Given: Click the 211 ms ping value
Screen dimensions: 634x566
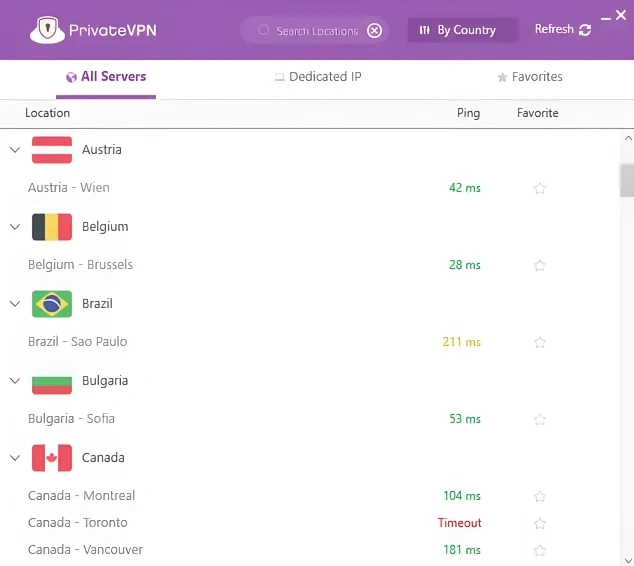Looking at the screenshot, I should point(462,342).
